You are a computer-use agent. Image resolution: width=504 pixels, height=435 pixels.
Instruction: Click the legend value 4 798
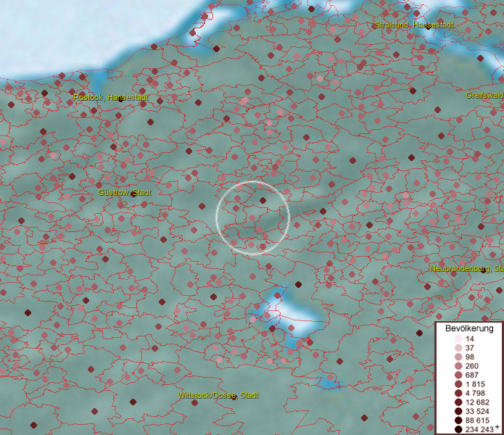coord(475,393)
